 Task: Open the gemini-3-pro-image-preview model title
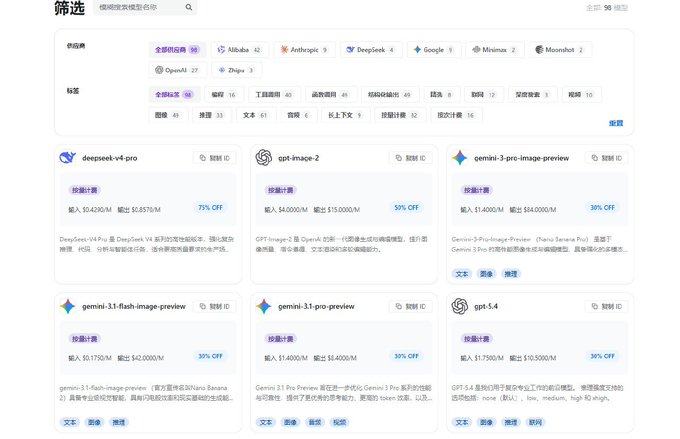(521, 158)
